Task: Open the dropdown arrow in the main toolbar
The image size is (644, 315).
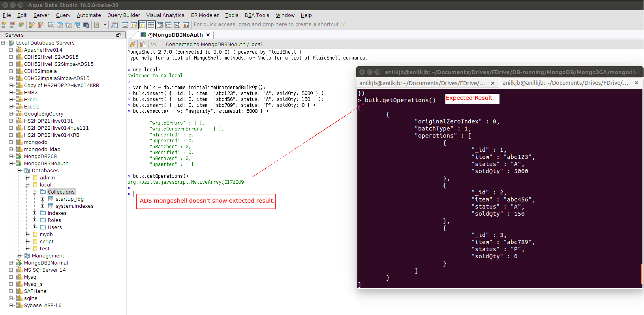Action: point(105,25)
